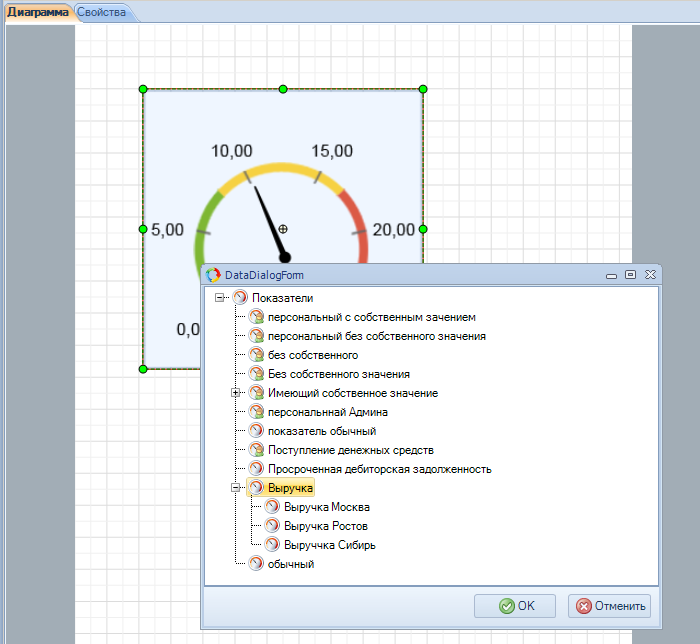This screenshot has height=644, width=700.
Task: Click the icon beside 'Выручка Ростов'
Action: tap(272, 526)
